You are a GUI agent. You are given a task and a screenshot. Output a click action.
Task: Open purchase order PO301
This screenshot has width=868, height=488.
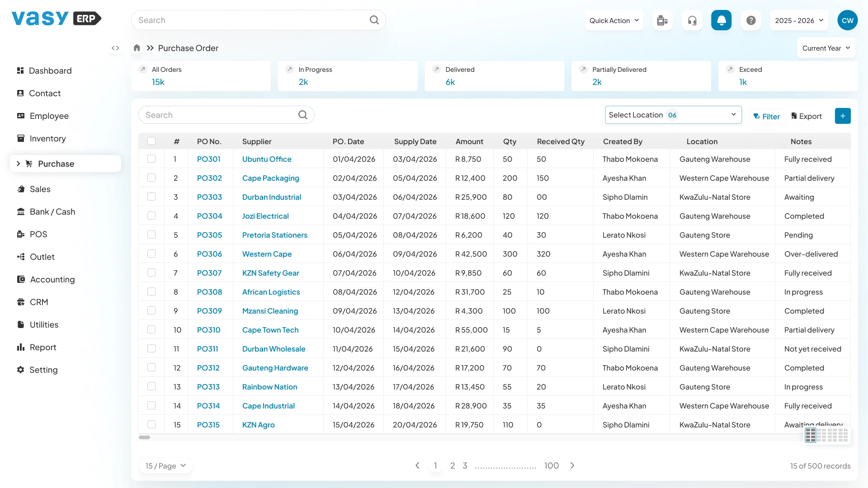click(209, 159)
